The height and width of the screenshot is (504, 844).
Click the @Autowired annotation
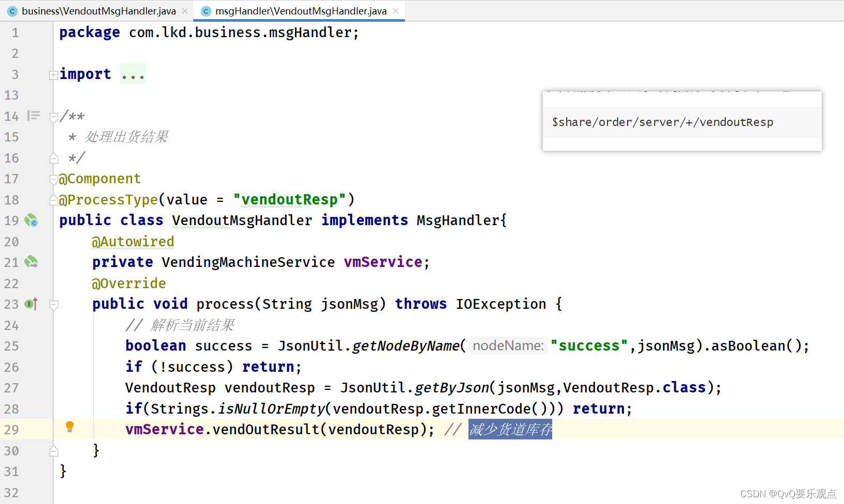tap(133, 242)
